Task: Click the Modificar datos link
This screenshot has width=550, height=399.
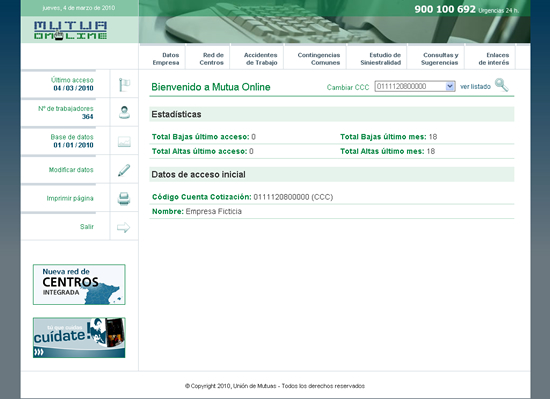Action: click(71, 170)
